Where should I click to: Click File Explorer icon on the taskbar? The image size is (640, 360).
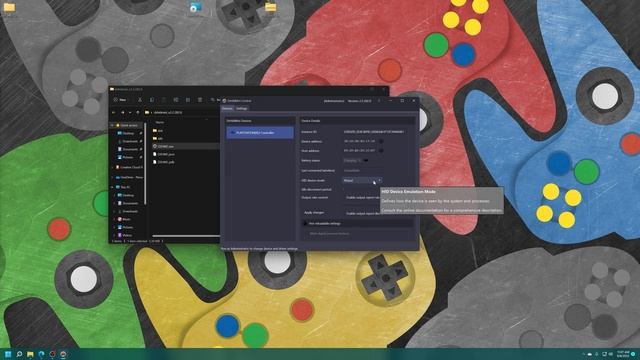click(30, 354)
